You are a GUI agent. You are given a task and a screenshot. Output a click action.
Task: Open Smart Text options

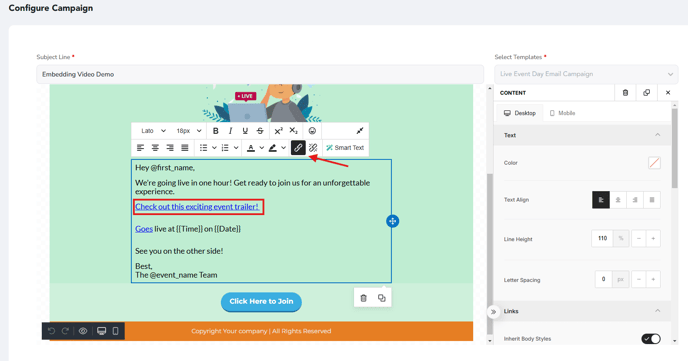345,148
